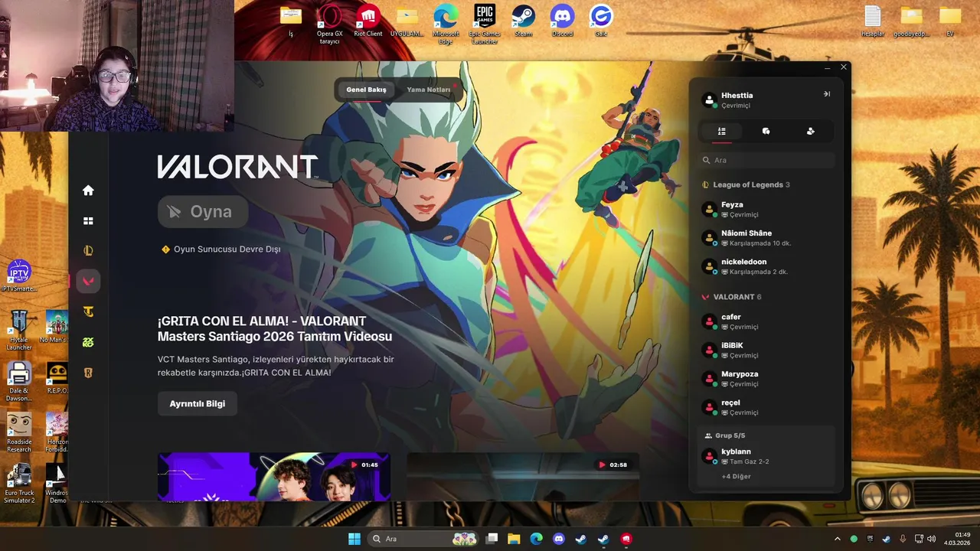Open Euro Truck Simulator 2 shortcut

(x=19, y=483)
